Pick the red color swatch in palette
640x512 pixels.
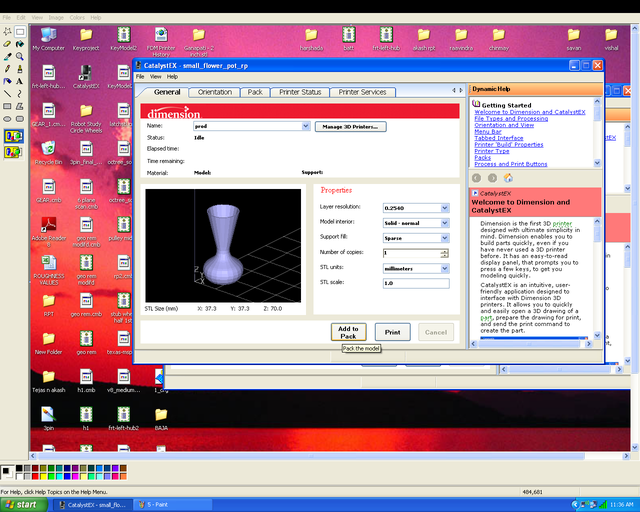35,476
